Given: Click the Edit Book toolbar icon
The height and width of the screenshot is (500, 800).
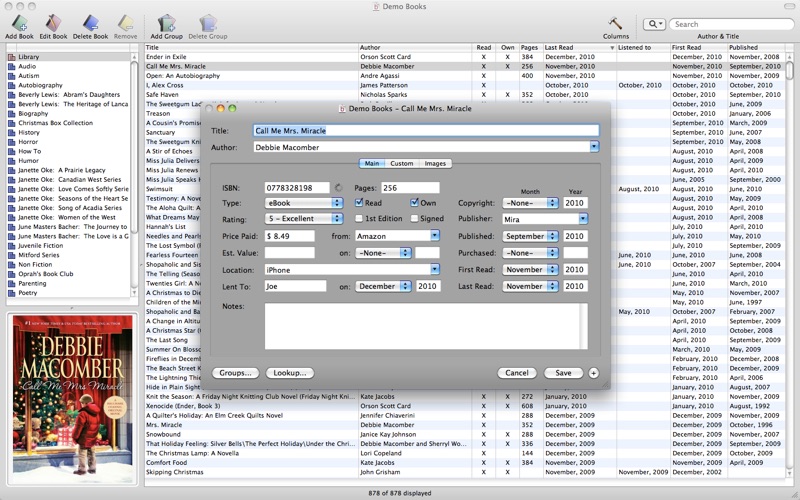Looking at the screenshot, I should pyautogui.click(x=53, y=23).
